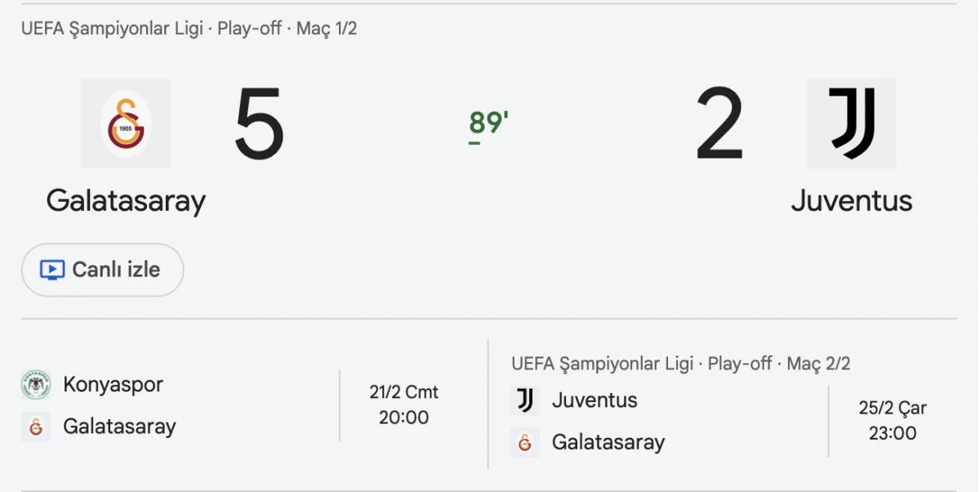Click the 25/2 Çar 23:00 kickoff time
The image size is (980, 492).
pyautogui.click(x=893, y=422)
